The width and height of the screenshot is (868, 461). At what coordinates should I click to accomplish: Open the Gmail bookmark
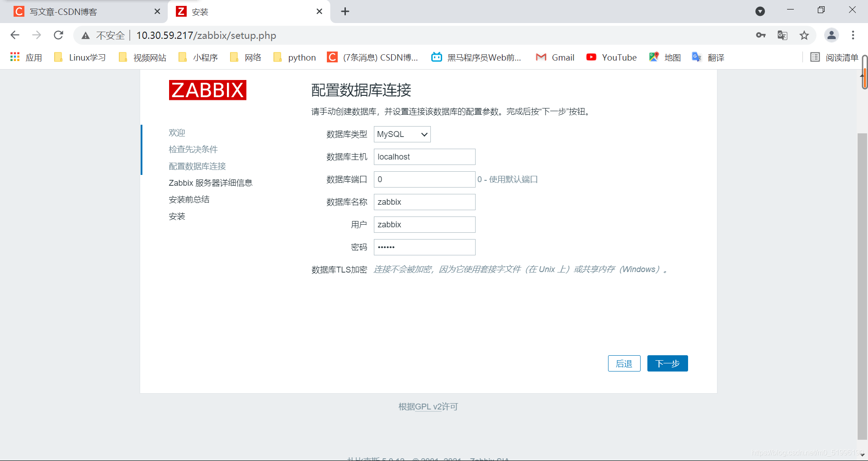(x=555, y=57)
